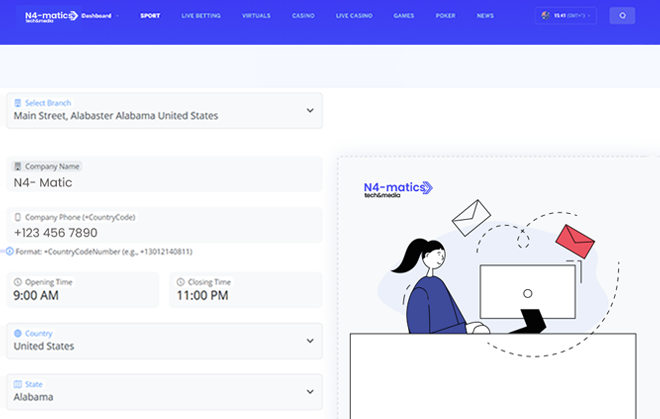Screen dimensions: 660x419
Task: Expand the Select Branch dropdown
Action: click(x=309, y=110)
